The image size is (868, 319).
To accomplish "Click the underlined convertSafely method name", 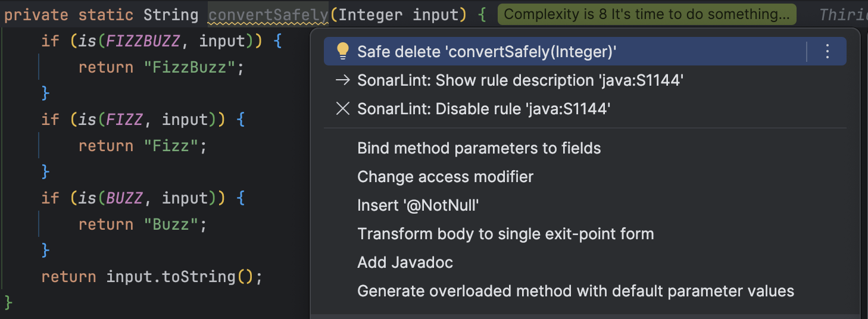I will [x=268, y=15].
